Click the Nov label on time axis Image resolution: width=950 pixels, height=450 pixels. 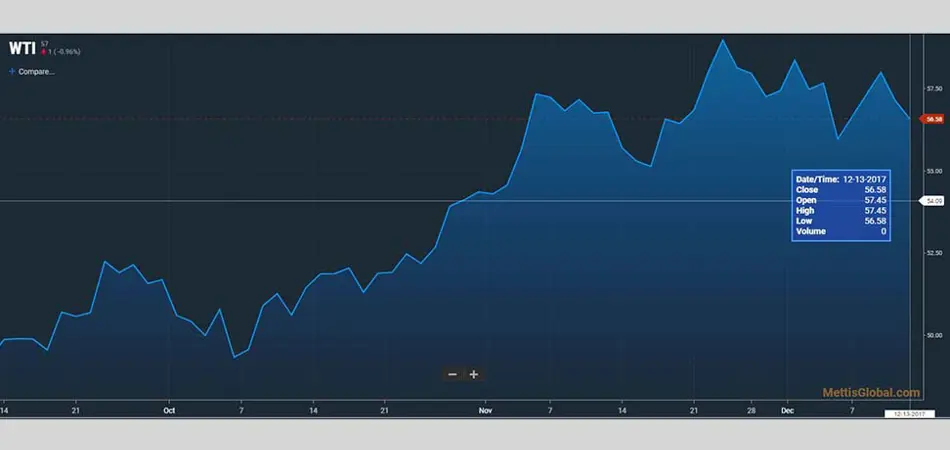(485, 410)
